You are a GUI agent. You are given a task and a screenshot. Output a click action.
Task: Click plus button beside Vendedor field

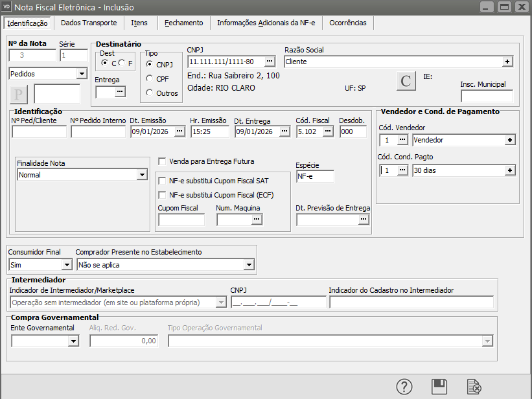[x=511, y=140]
